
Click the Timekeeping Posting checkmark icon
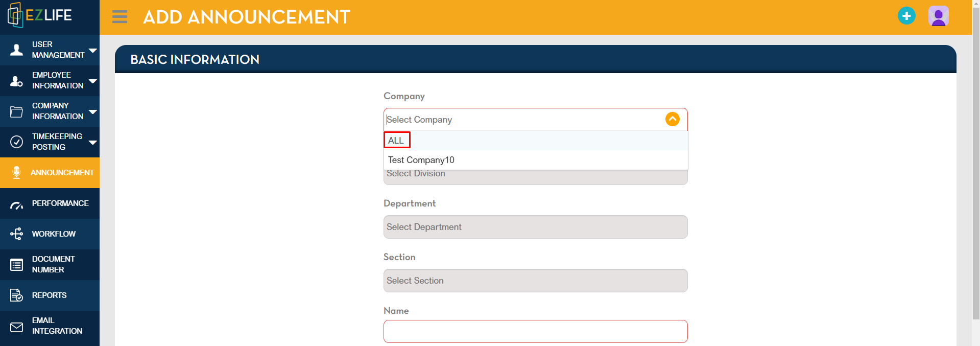point(17,142)
